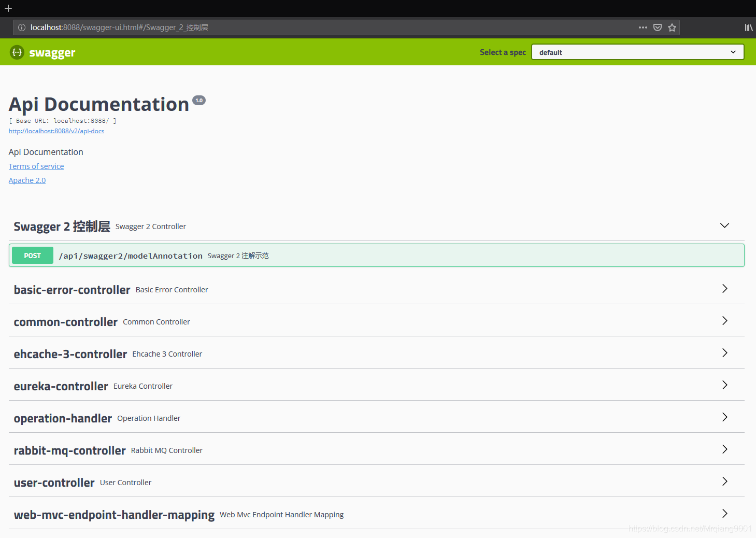The image size is (756, 538).
Task: Expand eureka-controller section
Action: [x=724, y=385]
